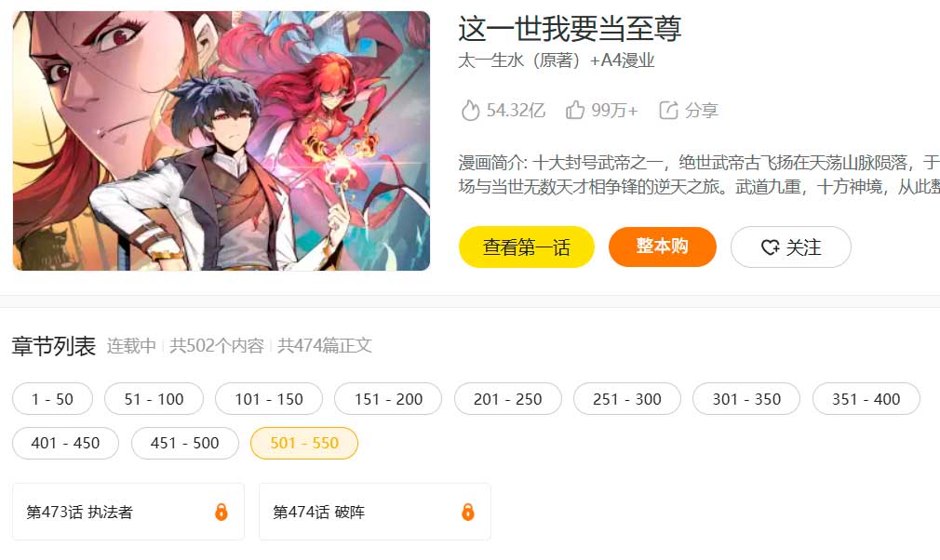Click the share icon next to 分享

coord(668,110)
